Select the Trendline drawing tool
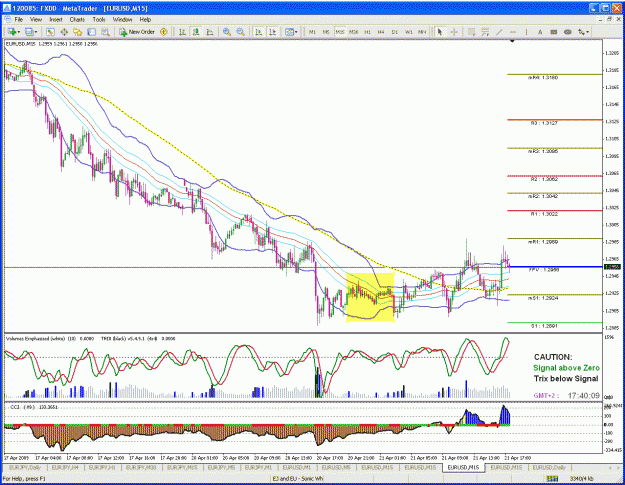The height and width of the screenshot is (485, 625). pyautogui.click(x=499, y=32)
